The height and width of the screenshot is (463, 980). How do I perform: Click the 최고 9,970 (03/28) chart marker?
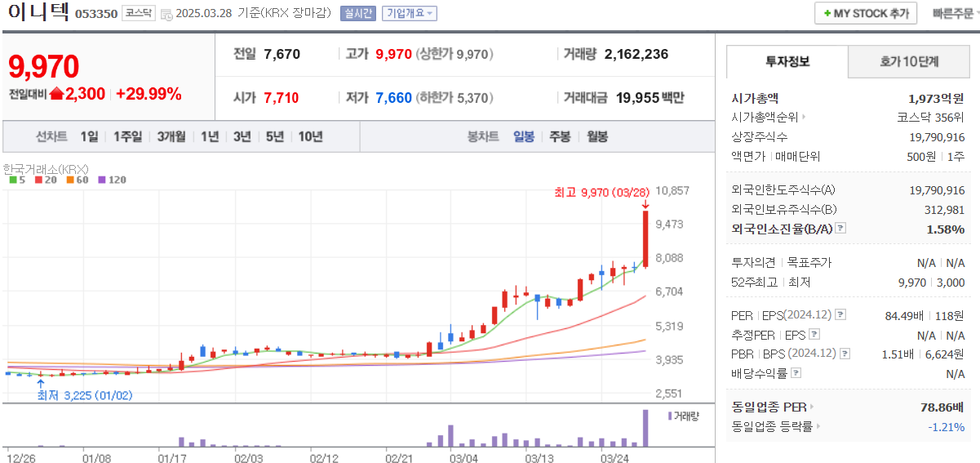click(x=601, y=193)
